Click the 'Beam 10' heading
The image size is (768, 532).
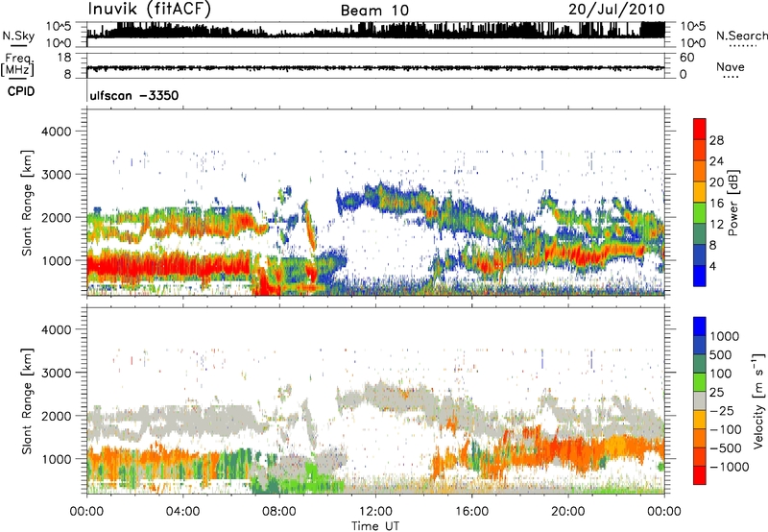(x=374, y=11)
